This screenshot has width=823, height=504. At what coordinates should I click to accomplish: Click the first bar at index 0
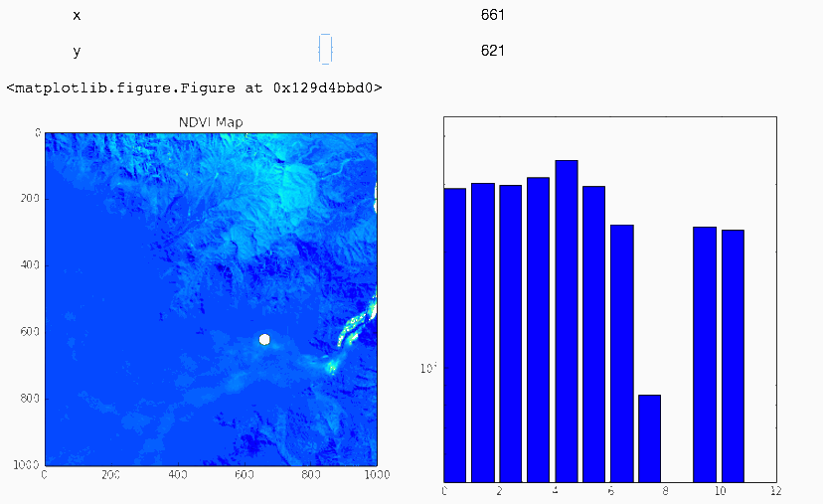pos(455,335)
